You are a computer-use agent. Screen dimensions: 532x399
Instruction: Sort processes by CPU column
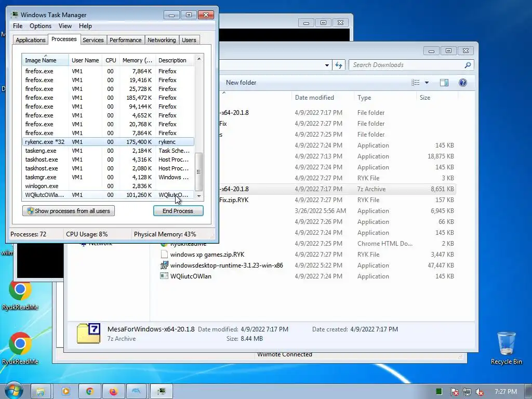111,60
